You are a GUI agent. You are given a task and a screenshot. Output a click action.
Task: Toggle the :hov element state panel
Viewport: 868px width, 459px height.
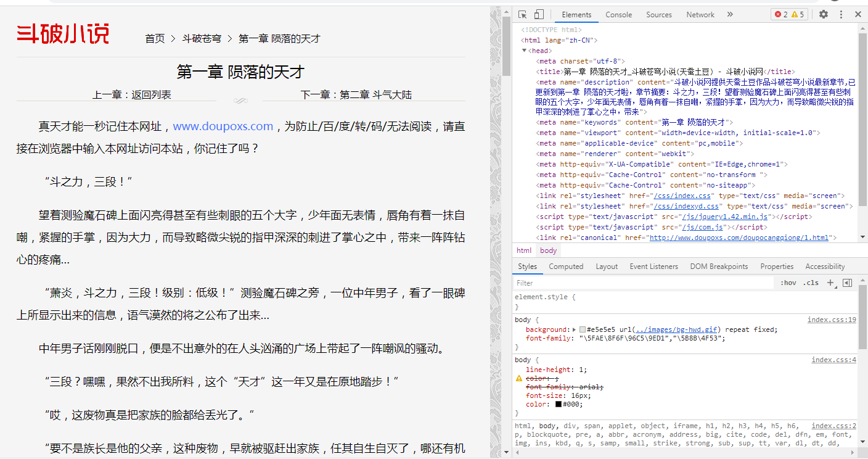click(x=788, y=283)
